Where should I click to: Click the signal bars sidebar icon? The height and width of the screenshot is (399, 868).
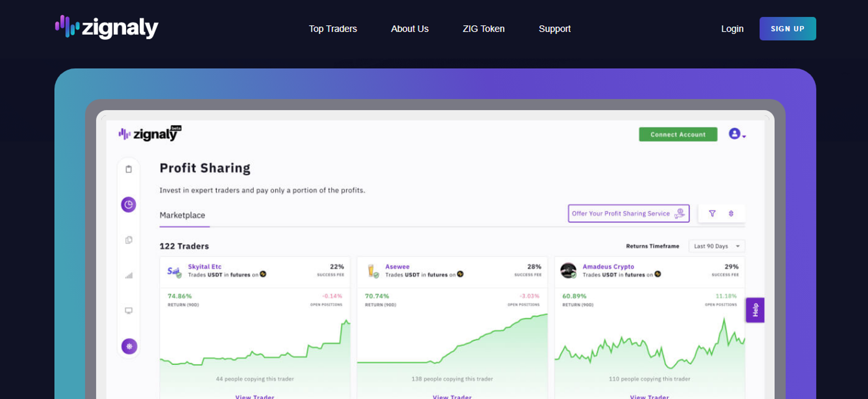click(x=129, y=276)
